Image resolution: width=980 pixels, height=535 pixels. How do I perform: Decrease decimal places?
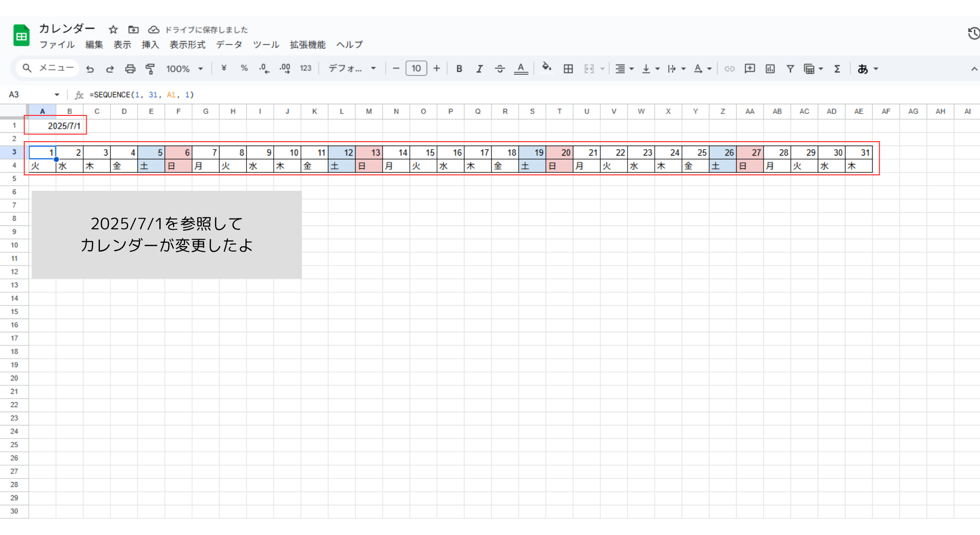(264, 68)
